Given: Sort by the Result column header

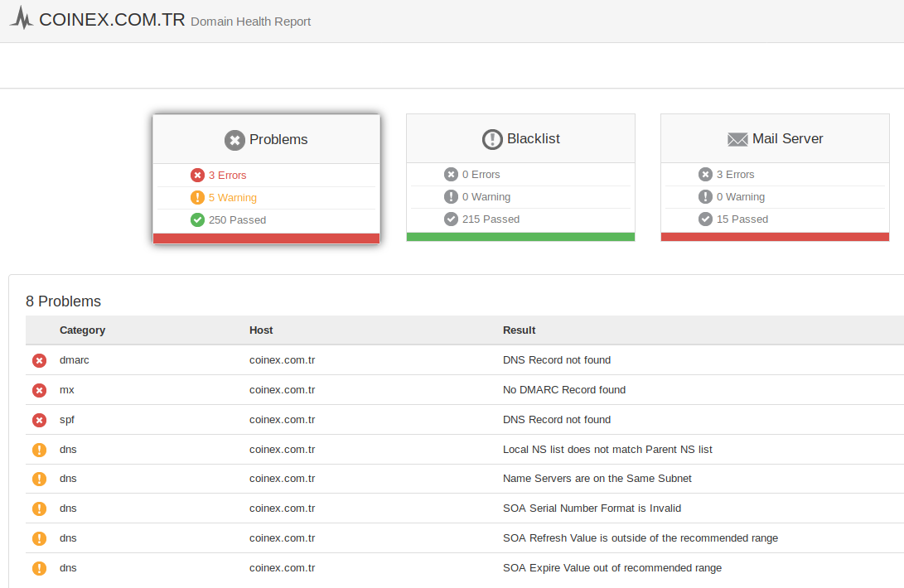Looking at the screenshot, I should [519, 330].
